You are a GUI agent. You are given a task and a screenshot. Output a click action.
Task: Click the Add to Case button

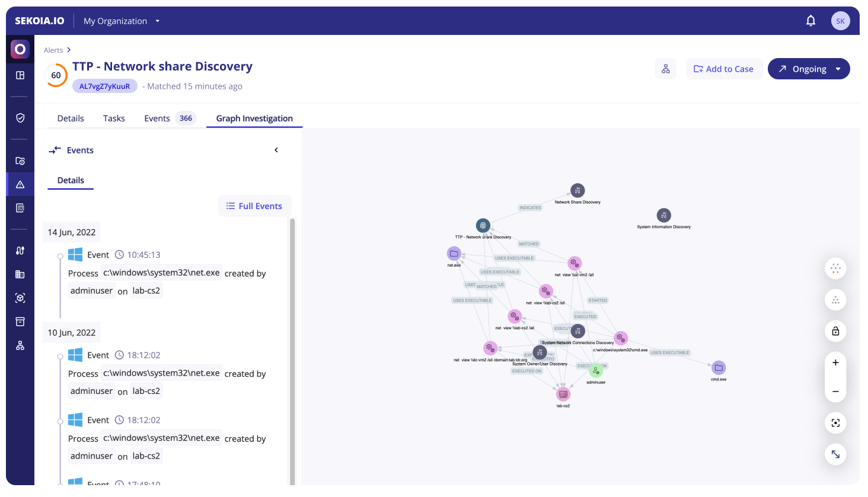723,69
